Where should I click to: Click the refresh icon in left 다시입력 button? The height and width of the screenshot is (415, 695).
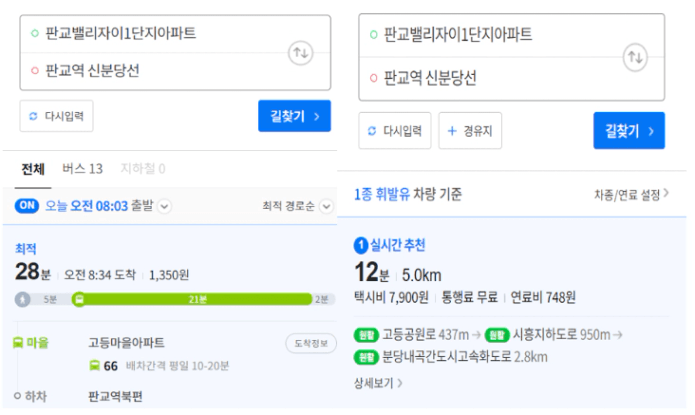pyautogui.click(x=33, y=116)
